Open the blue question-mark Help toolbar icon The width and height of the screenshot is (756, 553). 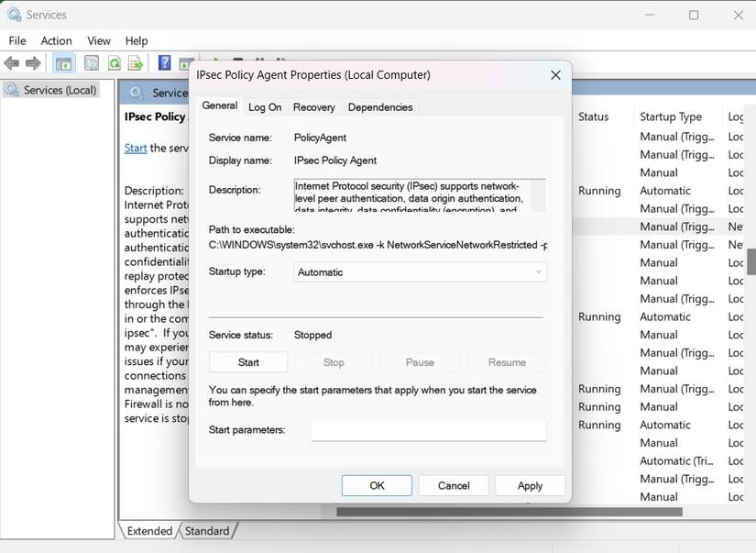pyautogui.click(x=164, y=62)
